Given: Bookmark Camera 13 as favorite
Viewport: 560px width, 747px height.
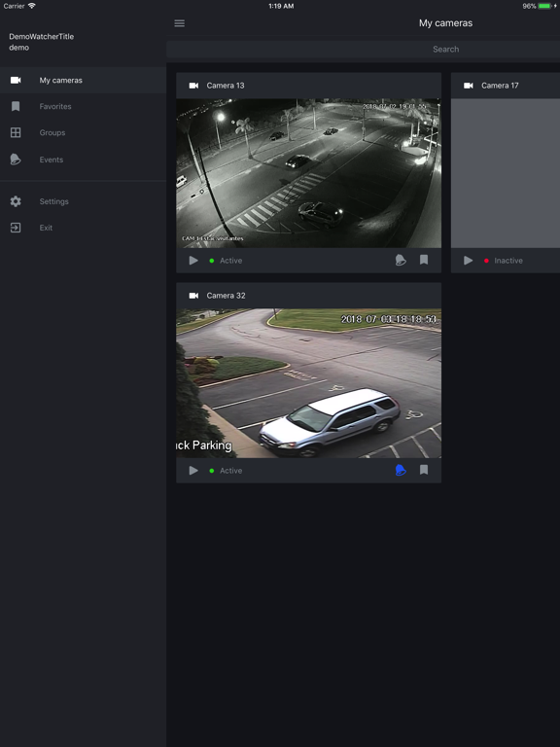Looking at the screenshot, I should 424,260.
